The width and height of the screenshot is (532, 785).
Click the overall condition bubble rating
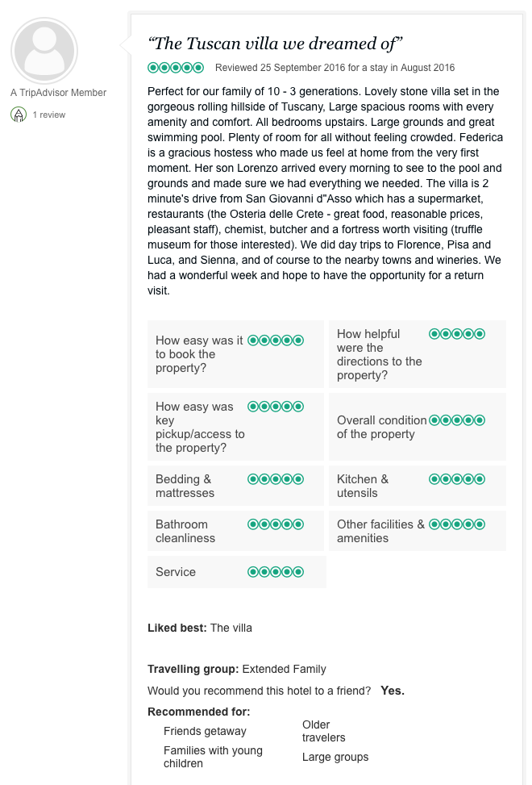[457, 420]
